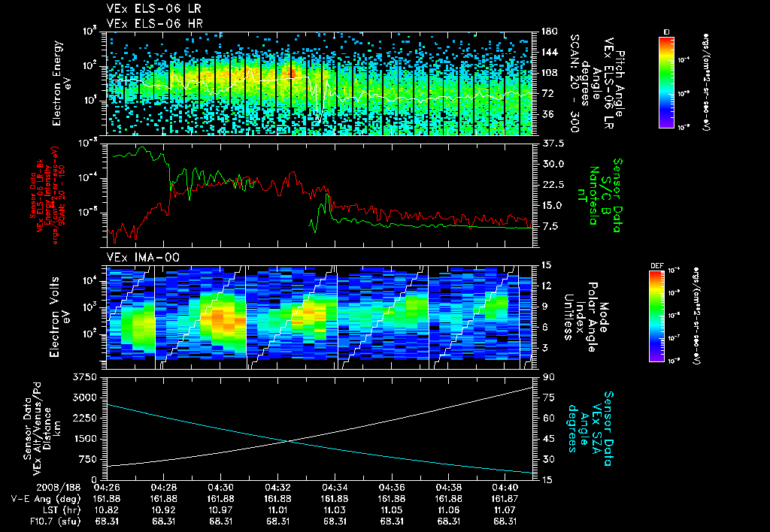
Task: Click the "V-E Ang (deg)" row label
Action: coord(46,499)
